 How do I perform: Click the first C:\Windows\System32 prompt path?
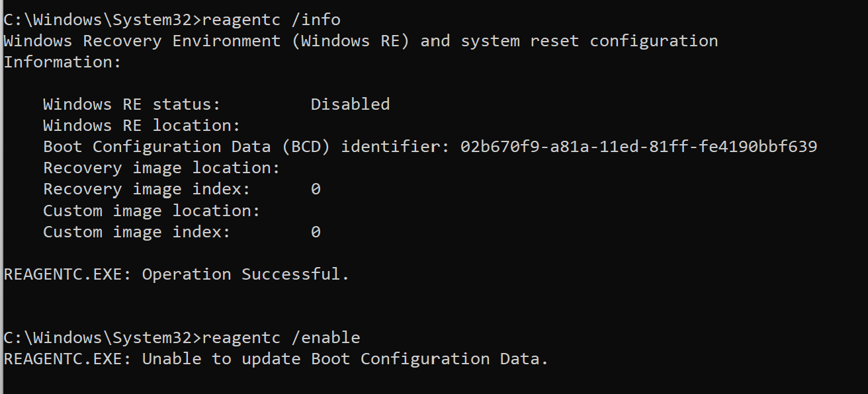pyautogui.click(x=99, y=20)
